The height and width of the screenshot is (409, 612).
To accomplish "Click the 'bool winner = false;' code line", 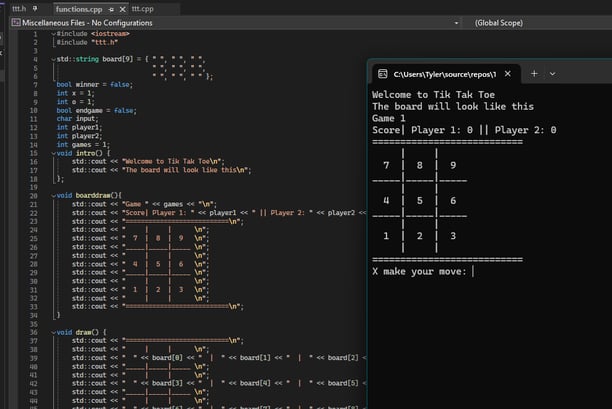I will (x=94, y=84).
